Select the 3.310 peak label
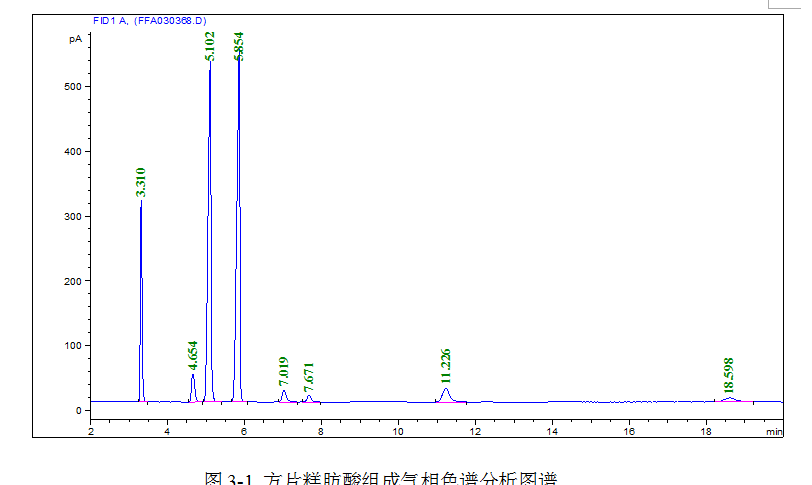Screen dimensions: 812x485 pos(141,183)
